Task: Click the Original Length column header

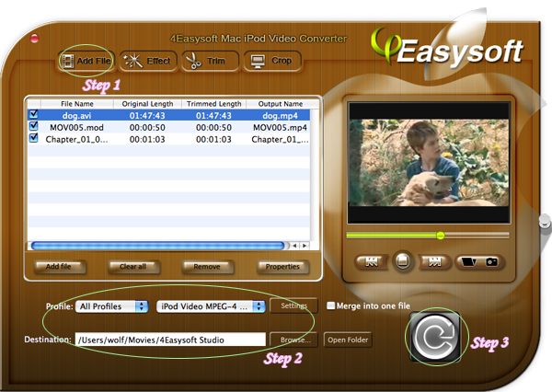Action: coord(147,104)
